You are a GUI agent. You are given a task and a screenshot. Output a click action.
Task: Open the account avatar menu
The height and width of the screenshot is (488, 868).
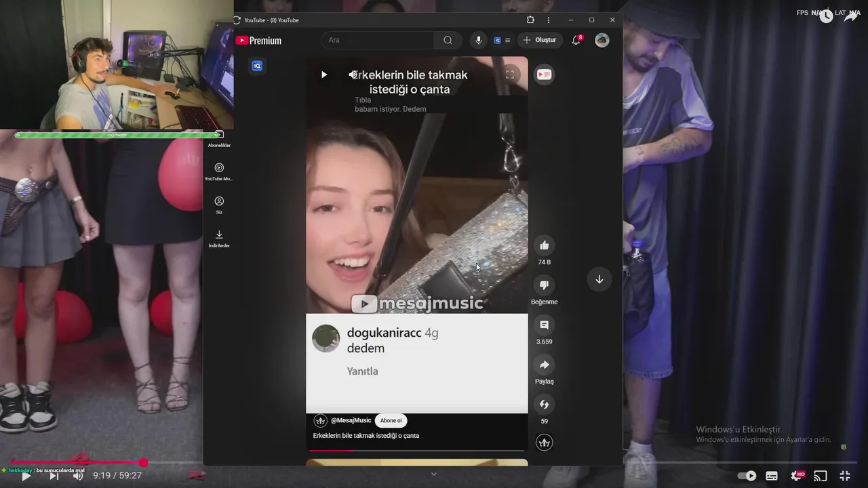601,40
